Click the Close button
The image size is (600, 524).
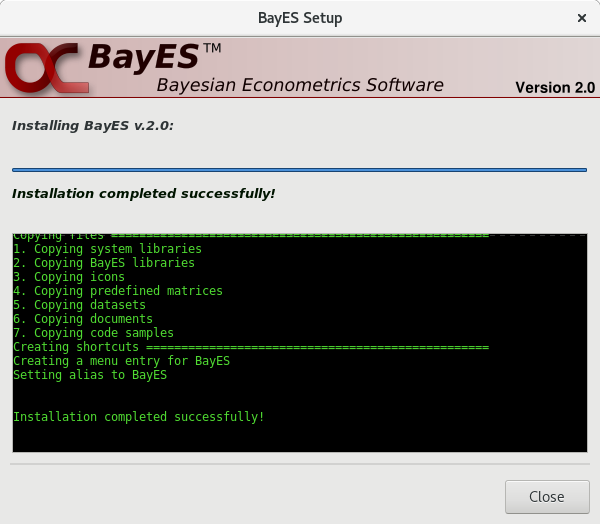click(x=547, y=497)
